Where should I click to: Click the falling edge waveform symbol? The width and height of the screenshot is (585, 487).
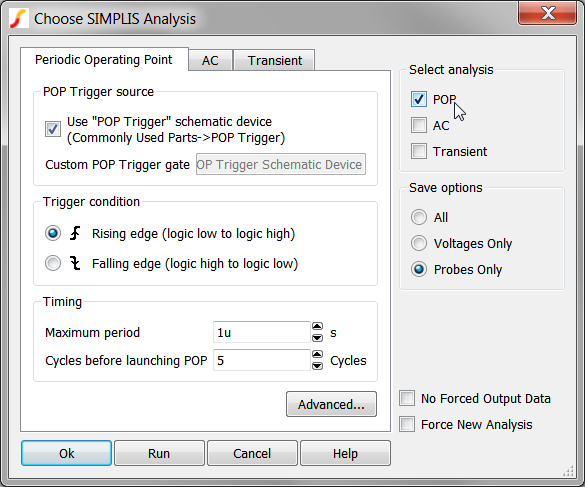pos(75,263)
